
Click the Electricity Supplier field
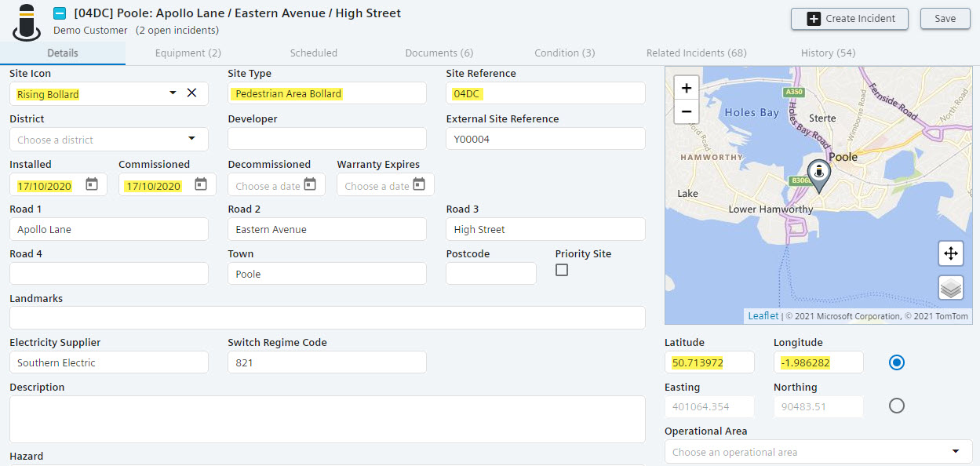pyautogui.click(x=109, y=362)
